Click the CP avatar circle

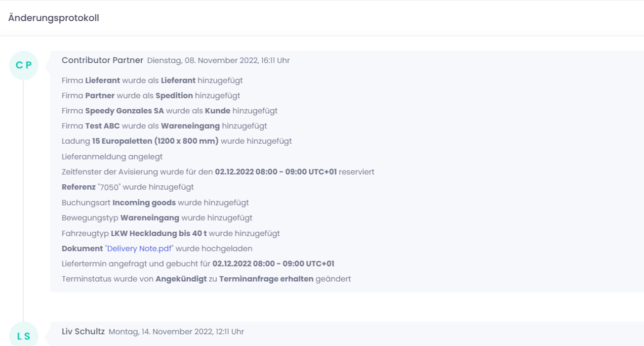(24, 65)
